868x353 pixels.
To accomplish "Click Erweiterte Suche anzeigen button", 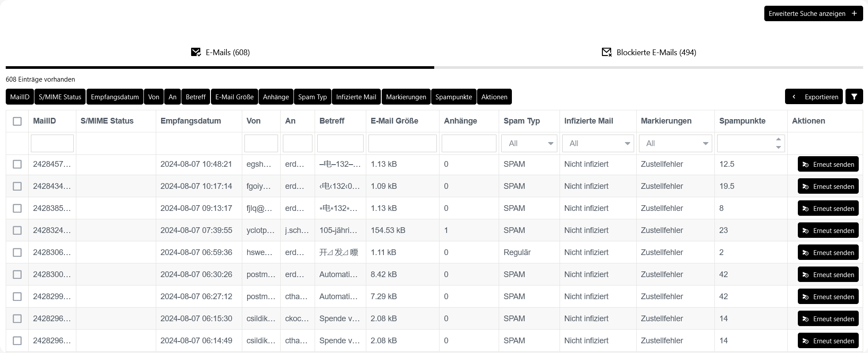I will (813, 13).
